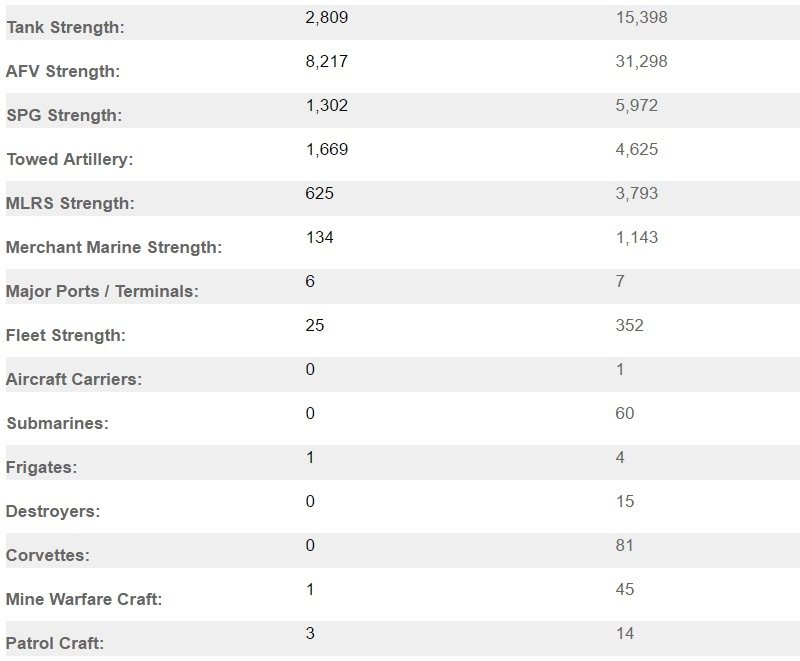The height and width of the screenshot is (661, 800).
Task: Click the fleet strength value 352
Action: pyautogui.click(x=629, y=326)
